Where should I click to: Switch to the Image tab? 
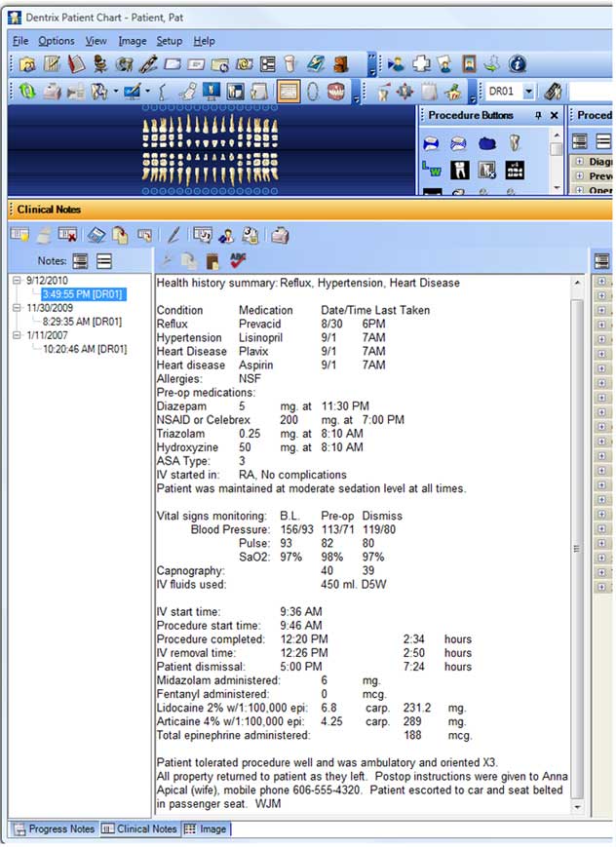206,828
